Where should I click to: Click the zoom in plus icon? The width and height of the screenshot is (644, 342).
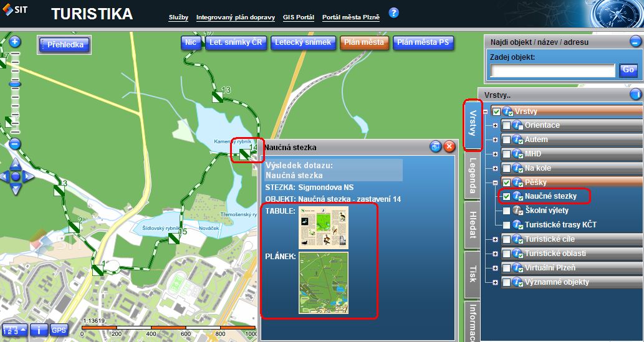pyautogui.click(x=15, y=42)
